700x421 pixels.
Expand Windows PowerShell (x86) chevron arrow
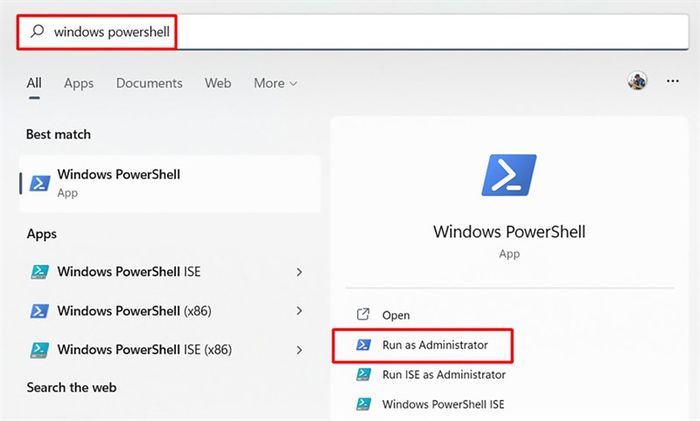point(299,311)
